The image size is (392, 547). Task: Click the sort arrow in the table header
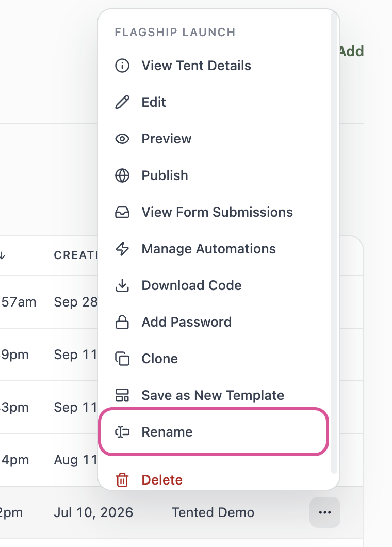tap(3, 255)
